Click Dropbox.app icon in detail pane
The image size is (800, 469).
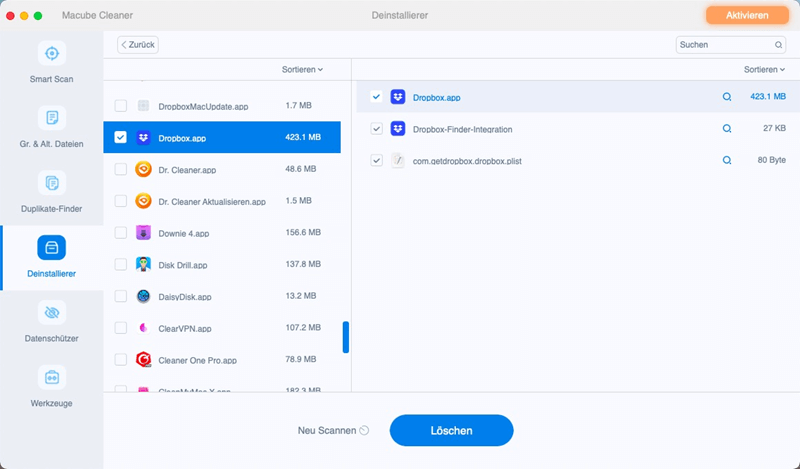[x=398, y=96]
